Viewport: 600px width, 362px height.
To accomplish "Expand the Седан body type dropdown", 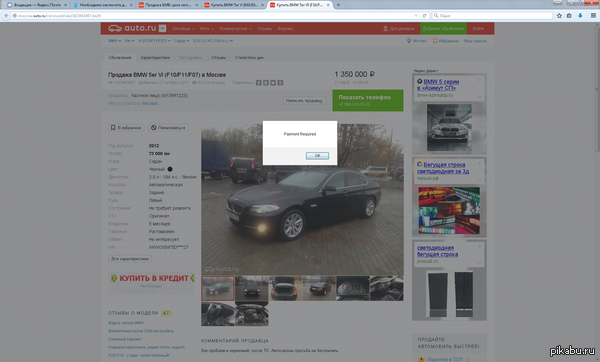I will 181,41.
